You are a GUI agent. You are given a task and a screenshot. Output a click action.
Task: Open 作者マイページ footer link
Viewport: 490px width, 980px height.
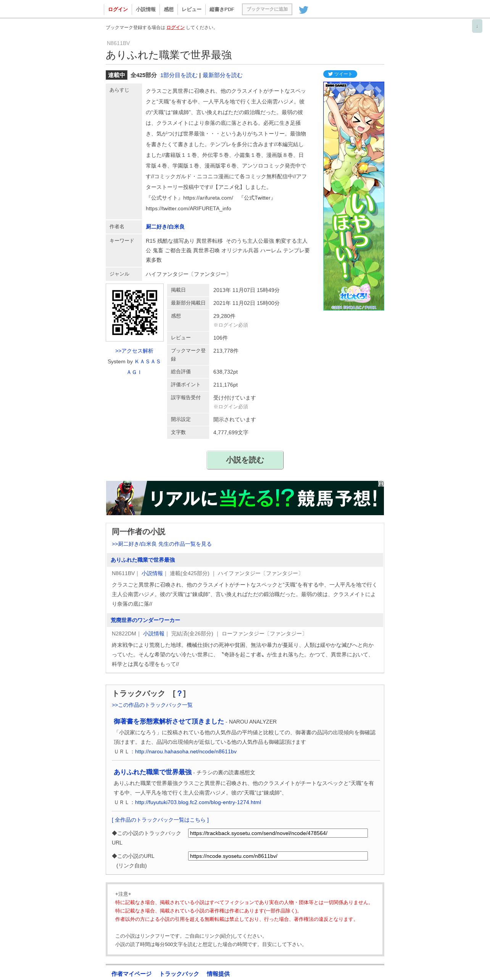(x=131, y=974)
